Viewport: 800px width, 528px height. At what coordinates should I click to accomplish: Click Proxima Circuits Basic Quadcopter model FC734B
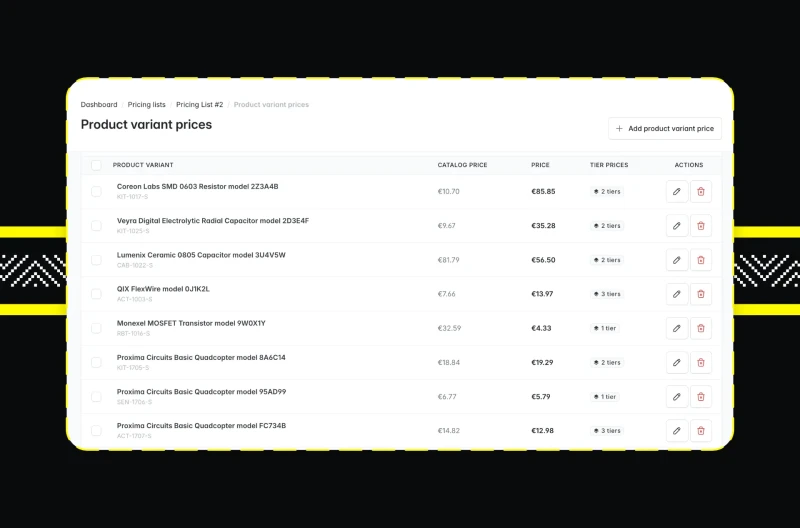[x=202, y=425]
